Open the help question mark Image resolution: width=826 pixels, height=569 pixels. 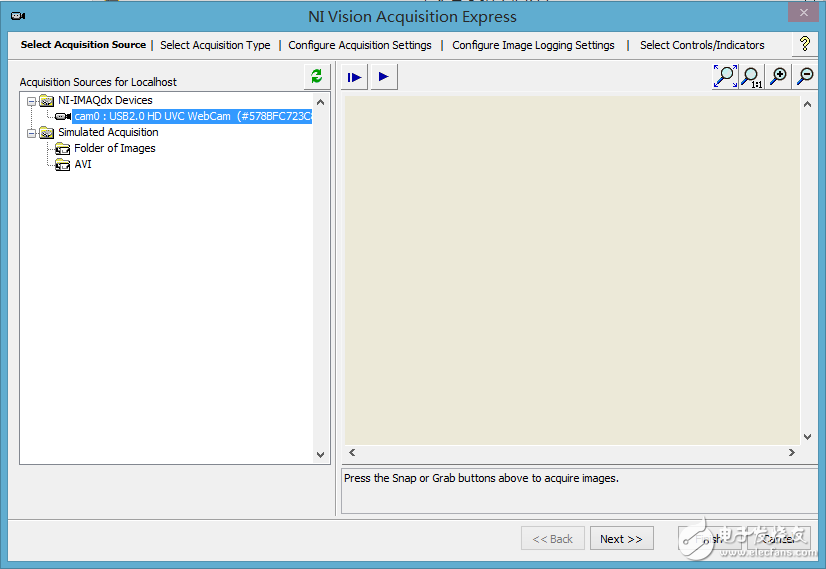tap(804, 44)
